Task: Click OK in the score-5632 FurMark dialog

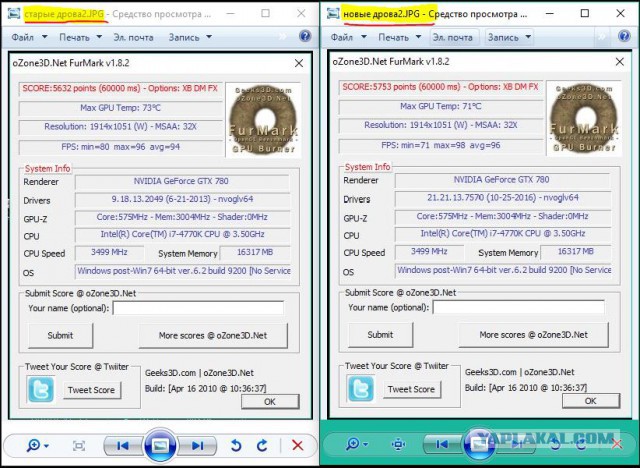Action: (x=270, y=401)
